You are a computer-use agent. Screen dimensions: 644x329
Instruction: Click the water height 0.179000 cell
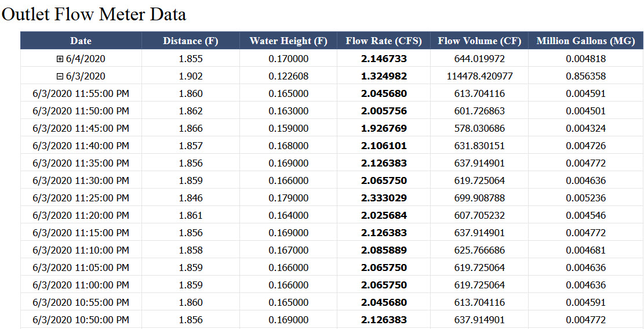(x=288, y=198)
